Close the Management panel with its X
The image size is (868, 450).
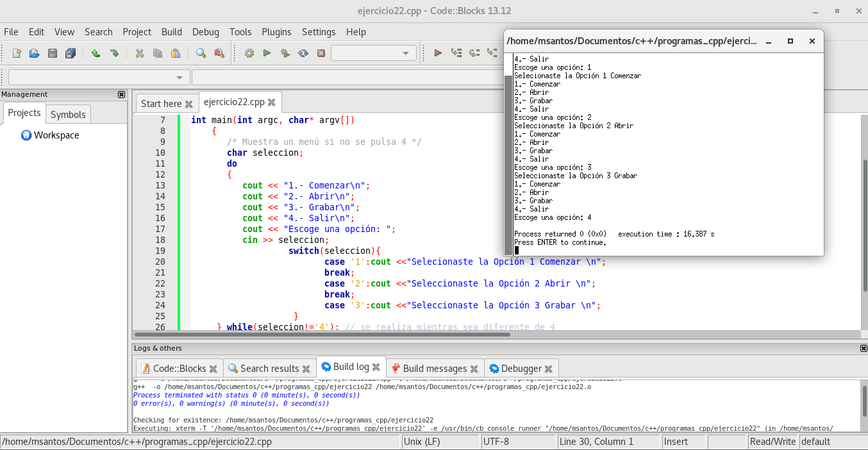click(122, 94)
